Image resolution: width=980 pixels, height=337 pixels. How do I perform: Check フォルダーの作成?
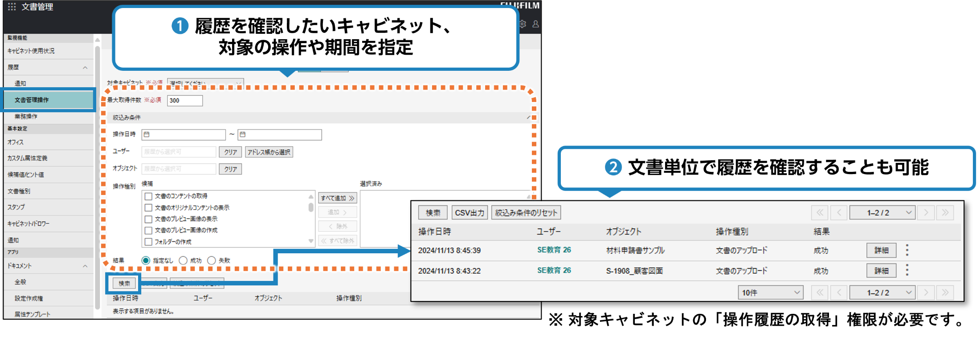(149, 242)
